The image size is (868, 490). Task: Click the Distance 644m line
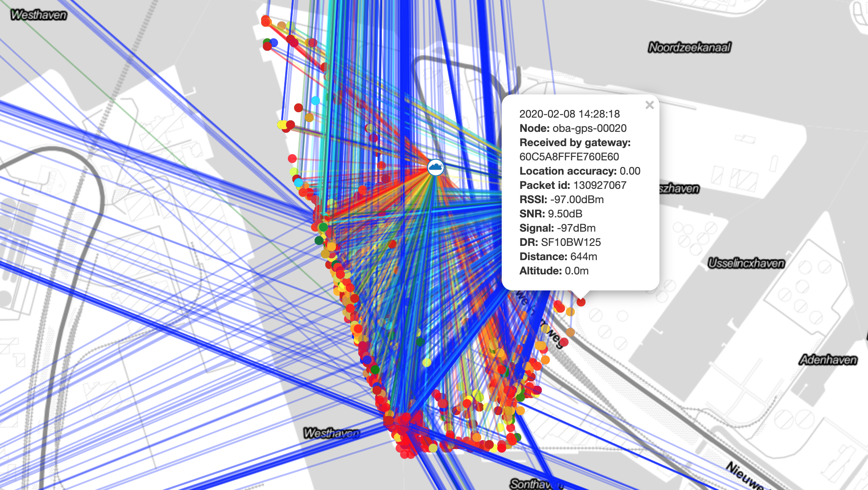558,257
